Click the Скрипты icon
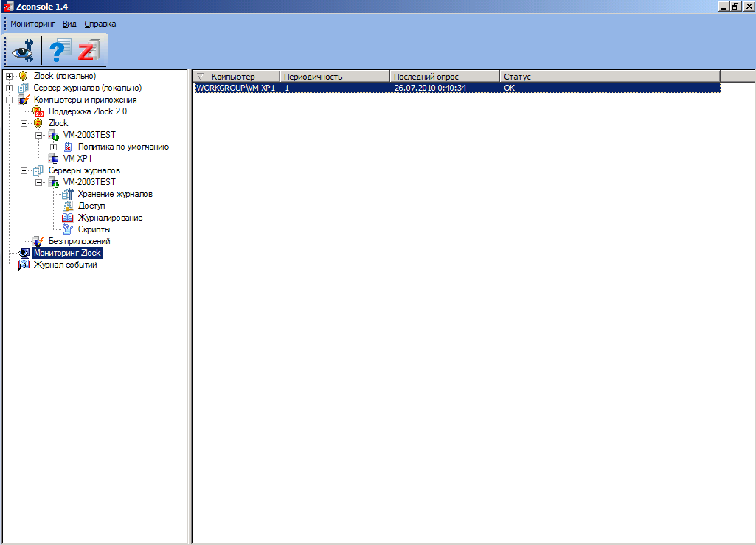 pyautogui.click(x=68, y=229)
